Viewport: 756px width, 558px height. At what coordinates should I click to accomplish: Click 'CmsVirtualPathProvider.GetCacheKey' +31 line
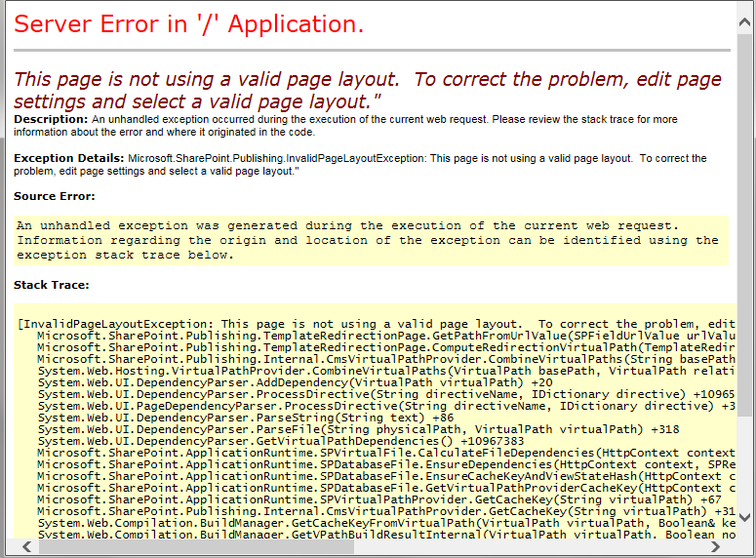click(386, 511)
